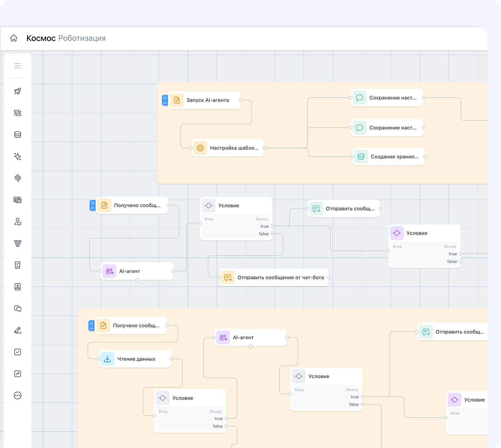Viewport: 501px width, 448px height.
Task: Open the paperclip icon in the sidebar
Action: tap(17, 178)
